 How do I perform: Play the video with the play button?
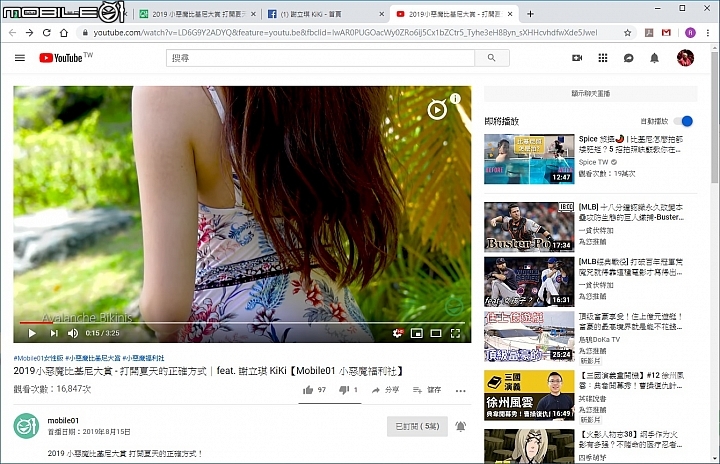pyautogui.click(x=32, y=333)
